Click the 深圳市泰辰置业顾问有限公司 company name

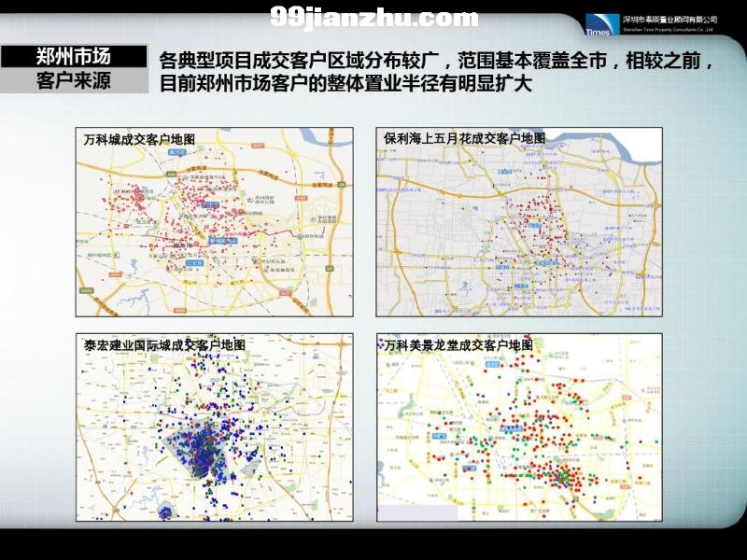point(669,20)
